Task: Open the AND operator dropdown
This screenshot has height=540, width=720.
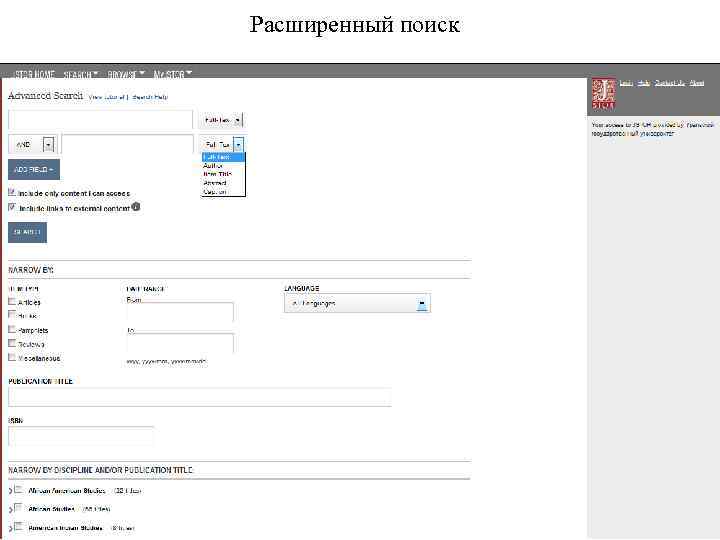Action: (33, 145)
